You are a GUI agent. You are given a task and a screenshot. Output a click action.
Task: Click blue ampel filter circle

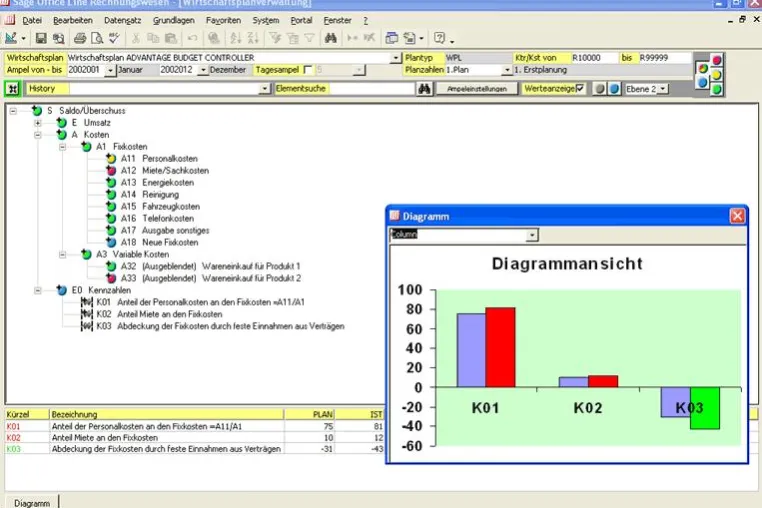(x=703, y=83)
